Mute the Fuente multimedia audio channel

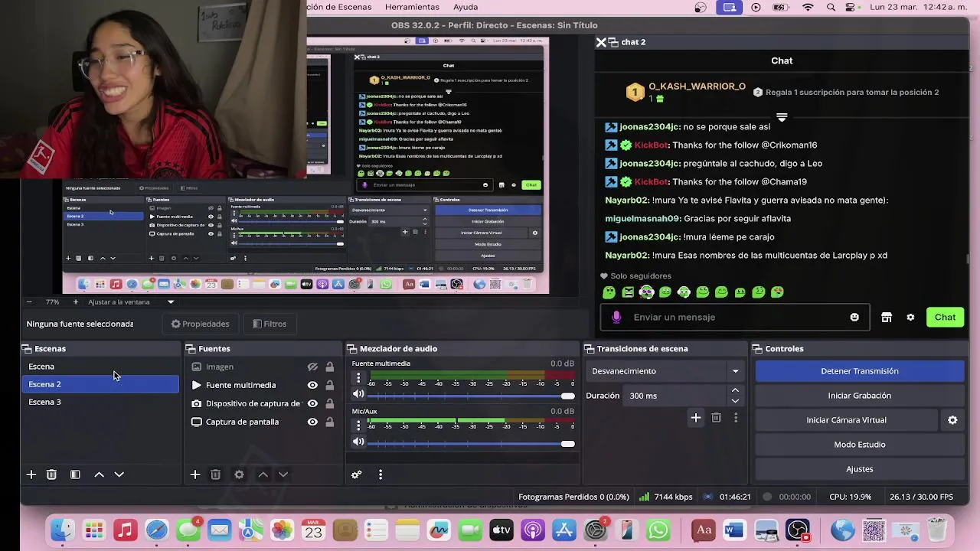(x=358, y=394)
